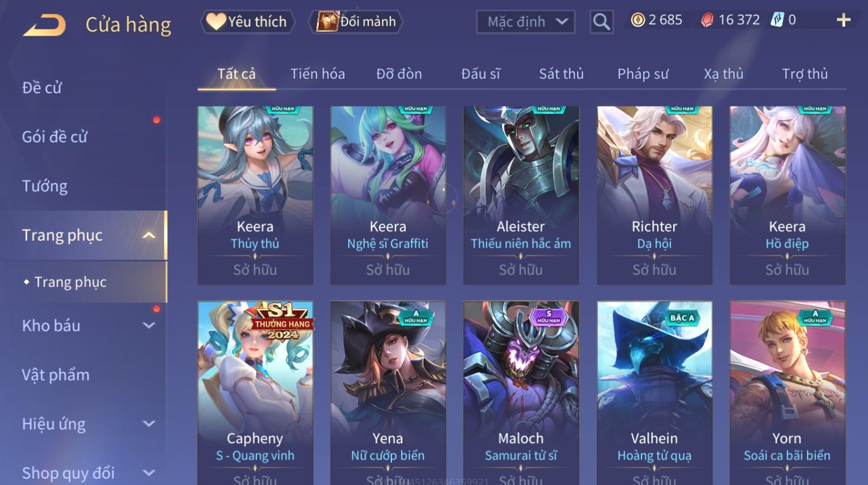868x485 pixels.
Task: Go to Gói đề cử menu
Action: click(x=54, y=137)
